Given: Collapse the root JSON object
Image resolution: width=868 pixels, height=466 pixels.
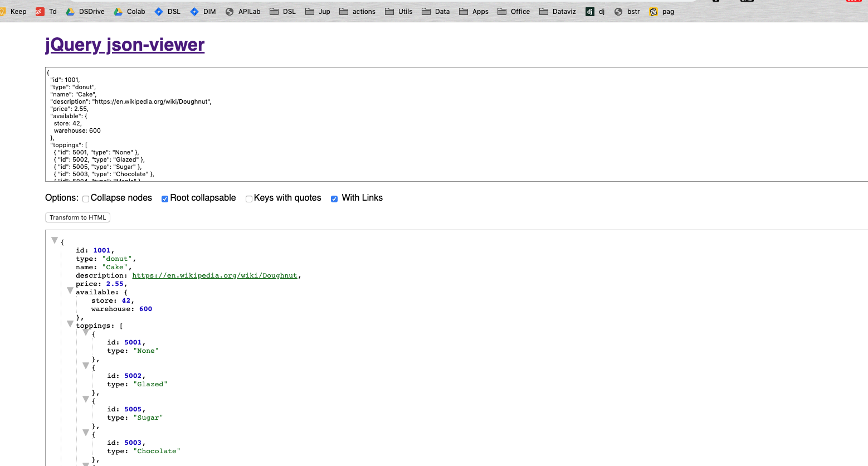Looking at the screenshot, I should click(55, 240).
